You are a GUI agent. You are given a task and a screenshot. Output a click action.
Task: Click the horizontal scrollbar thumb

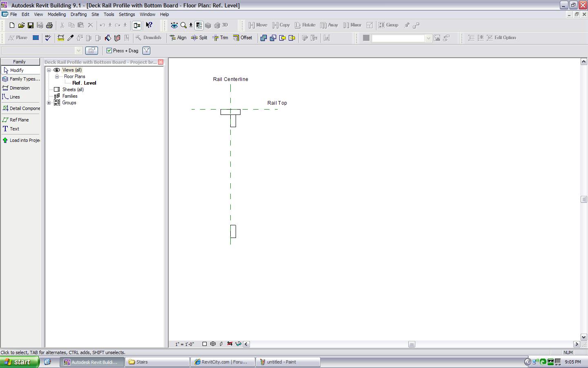coord(412,344)
